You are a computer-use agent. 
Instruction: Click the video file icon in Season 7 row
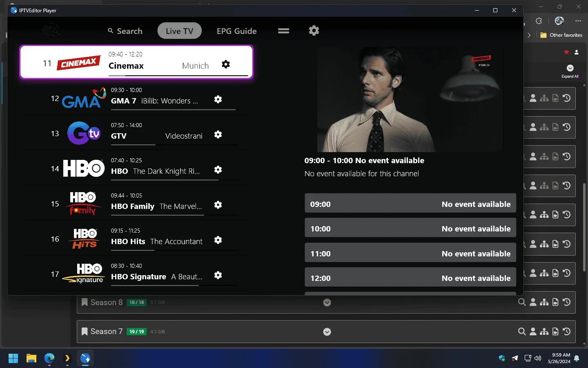point(555,332)
